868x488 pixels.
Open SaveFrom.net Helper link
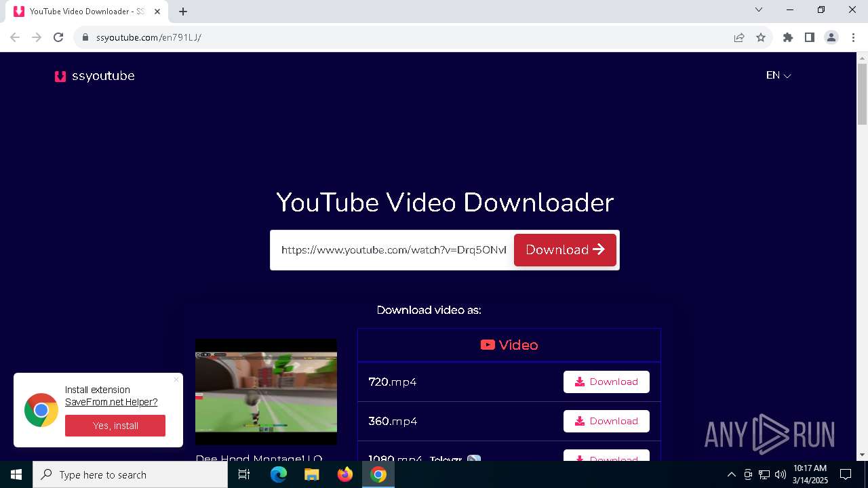(x=111, y=402)
